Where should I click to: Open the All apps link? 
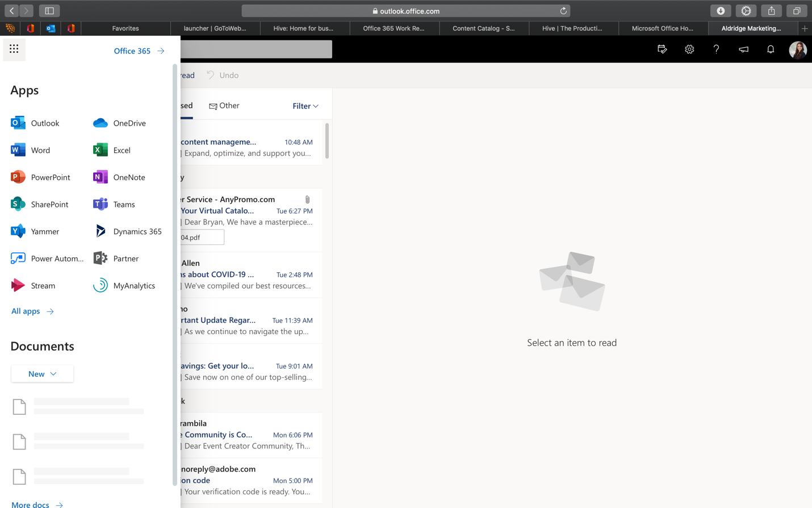click(x=26, y=311)
